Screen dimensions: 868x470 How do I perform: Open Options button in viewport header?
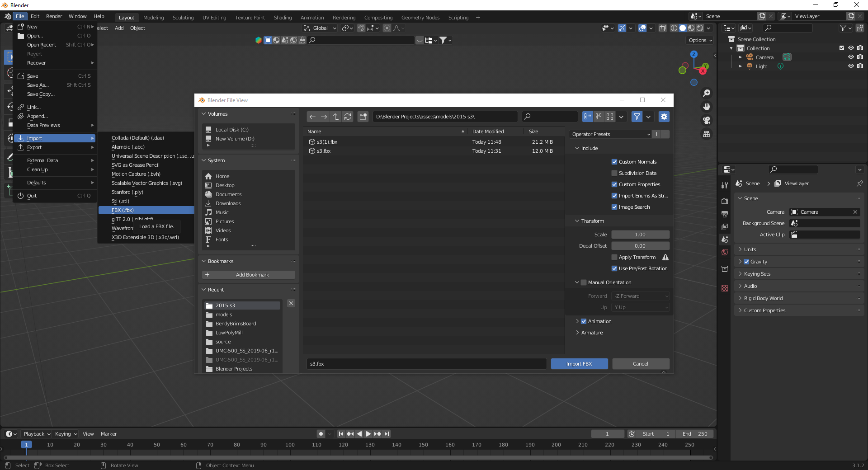tap(700, 40)
